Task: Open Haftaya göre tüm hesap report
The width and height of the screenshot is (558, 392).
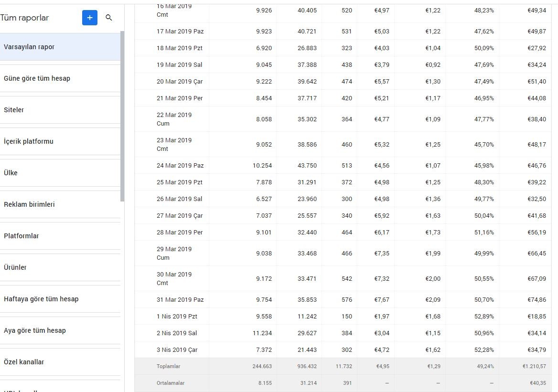Action: click(60, 299)
